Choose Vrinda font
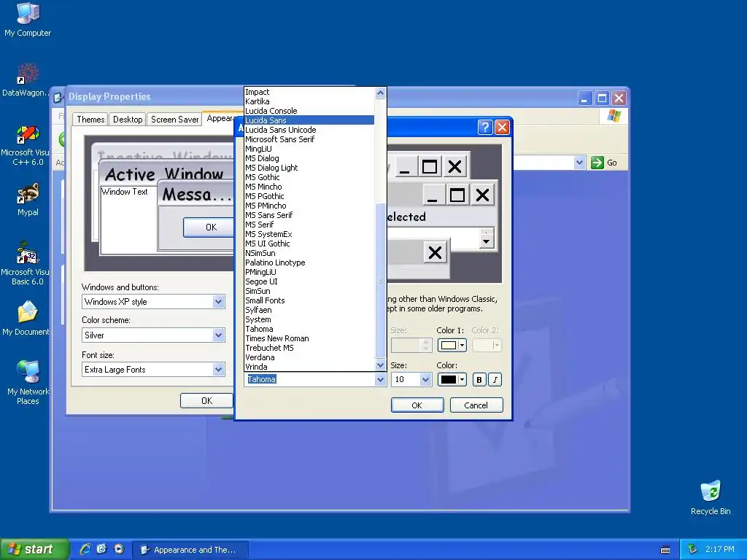 309,367
